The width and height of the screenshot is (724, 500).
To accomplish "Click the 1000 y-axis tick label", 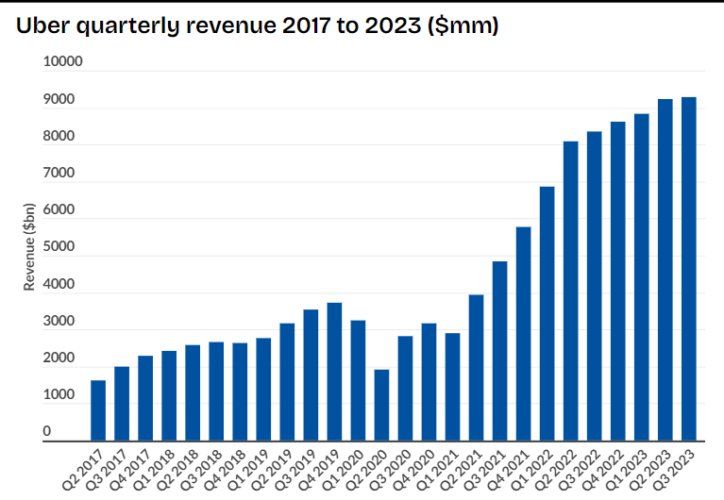I will 59,395.
